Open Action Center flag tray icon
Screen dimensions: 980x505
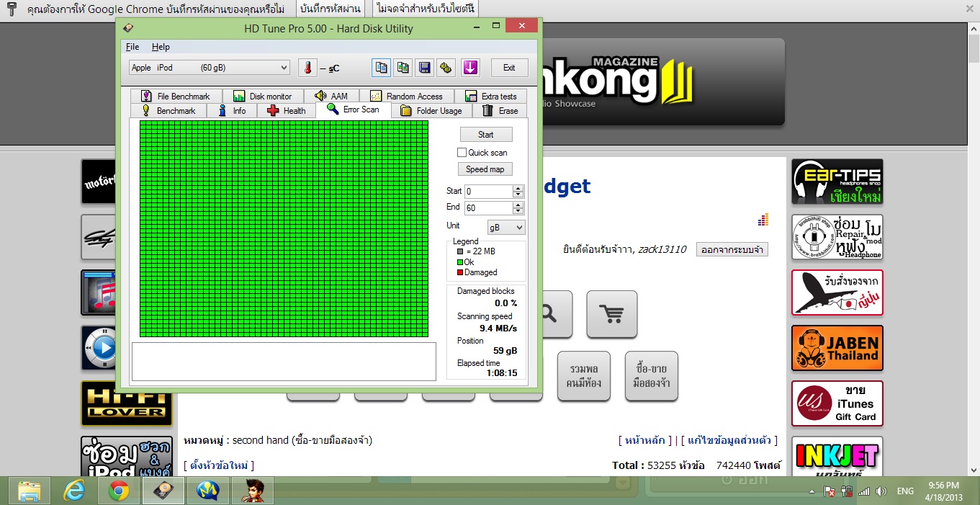830,491
